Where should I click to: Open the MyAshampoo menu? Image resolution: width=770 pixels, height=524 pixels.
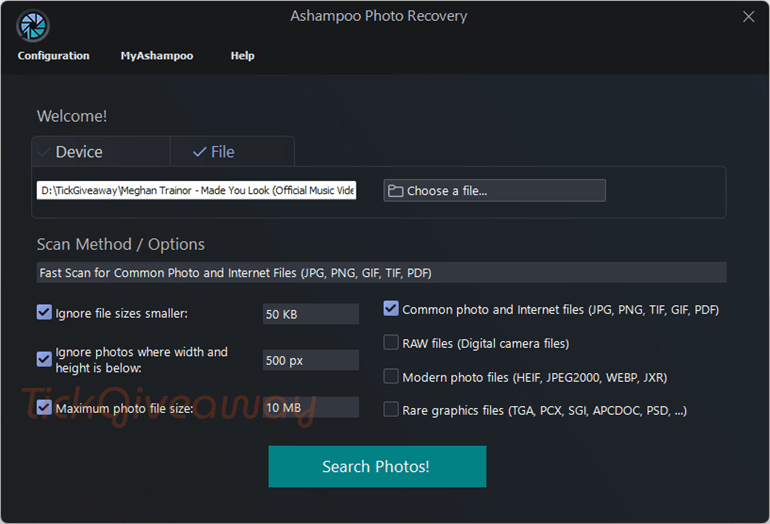(x=157, y=55)
